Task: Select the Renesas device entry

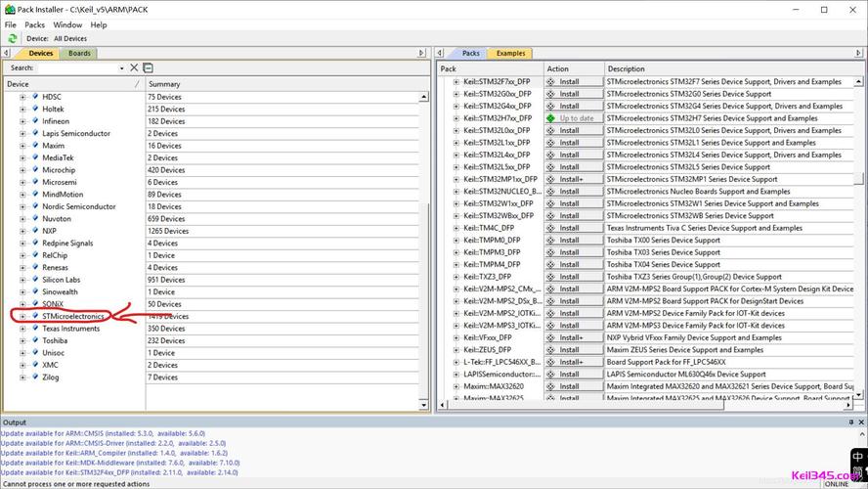Action: click(x=56, y=267)
